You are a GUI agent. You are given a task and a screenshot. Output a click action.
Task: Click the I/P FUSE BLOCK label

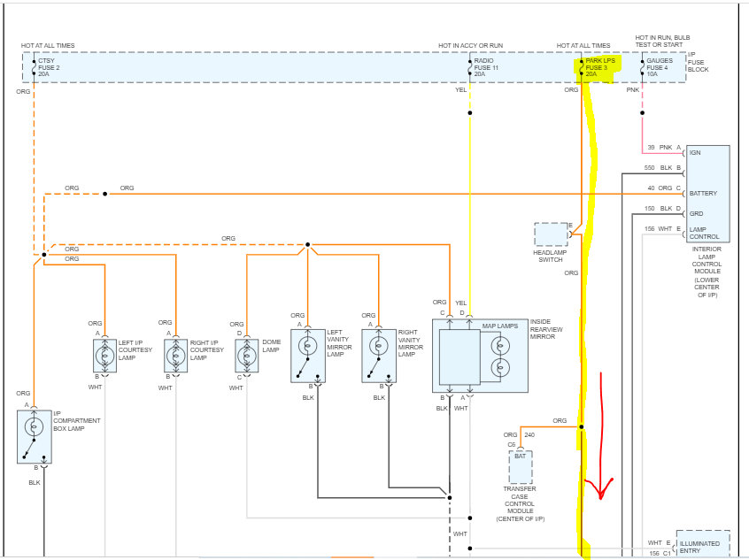coord(698,62)
